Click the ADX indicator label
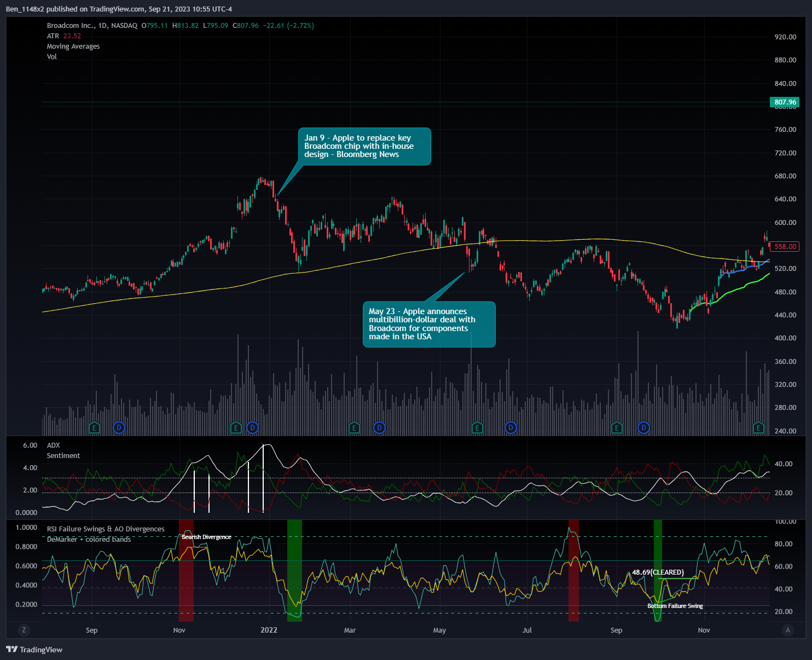 pos(53,445)
